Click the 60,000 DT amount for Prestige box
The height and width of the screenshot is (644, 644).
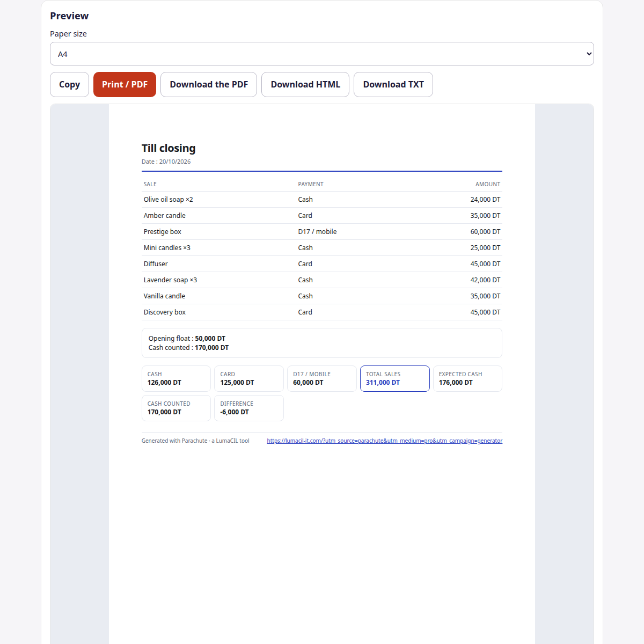(x=485, y=232)
